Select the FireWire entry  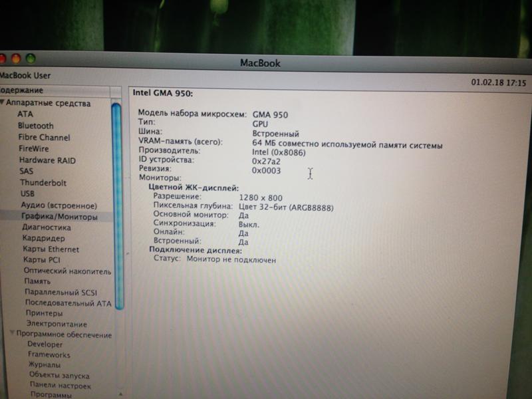(x=34, y=148)
